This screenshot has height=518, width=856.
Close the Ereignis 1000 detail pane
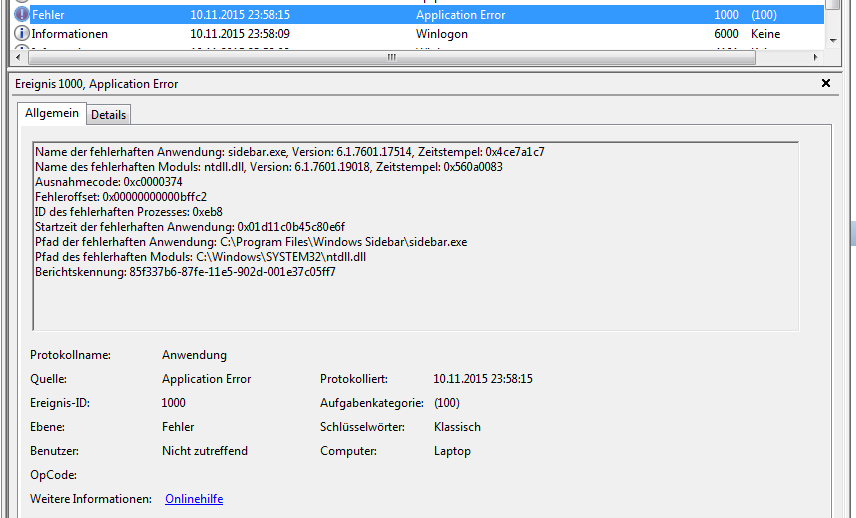[x=826, y=83]
